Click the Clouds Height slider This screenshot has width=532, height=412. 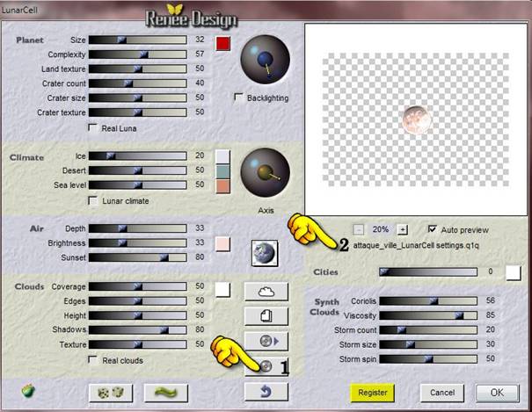pos(138,315)
